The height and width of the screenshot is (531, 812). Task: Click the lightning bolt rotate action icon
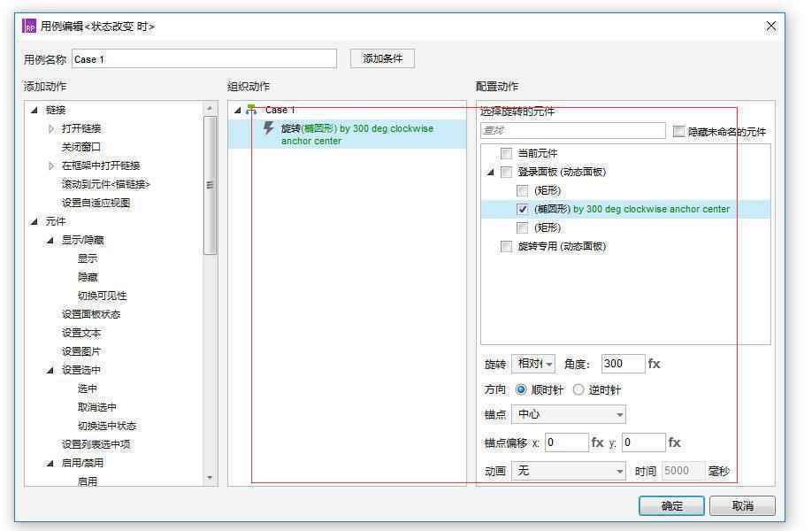(x=268, y=128)
